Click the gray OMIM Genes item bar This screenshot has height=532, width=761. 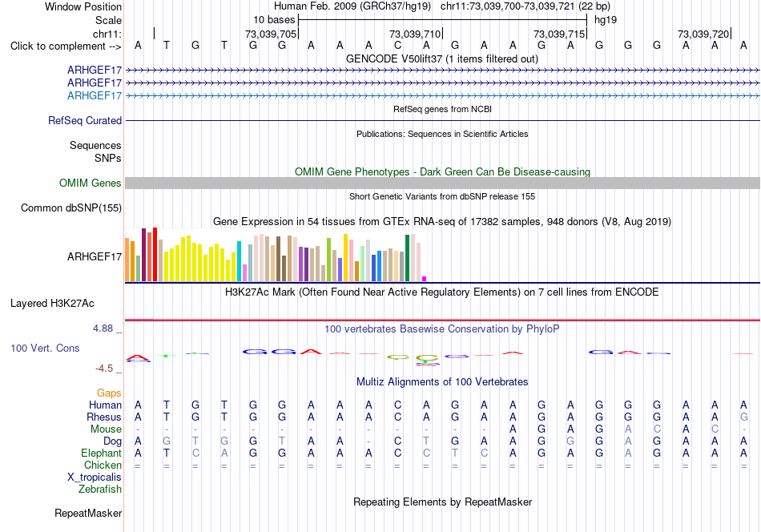tap(442, 183)
